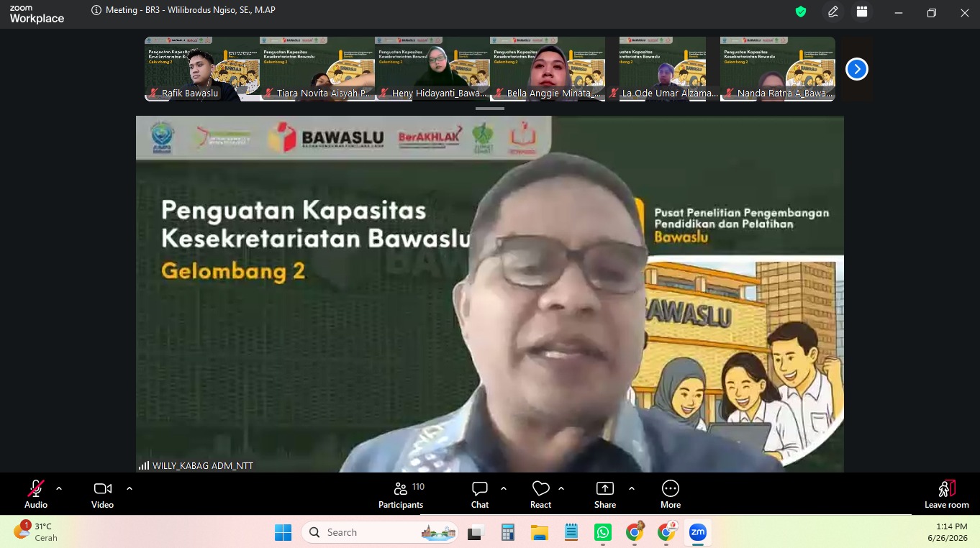This screenshot has width=980, height=548.
Task: Show the next page of participant thumbnails
Action: tap(856, 69)
